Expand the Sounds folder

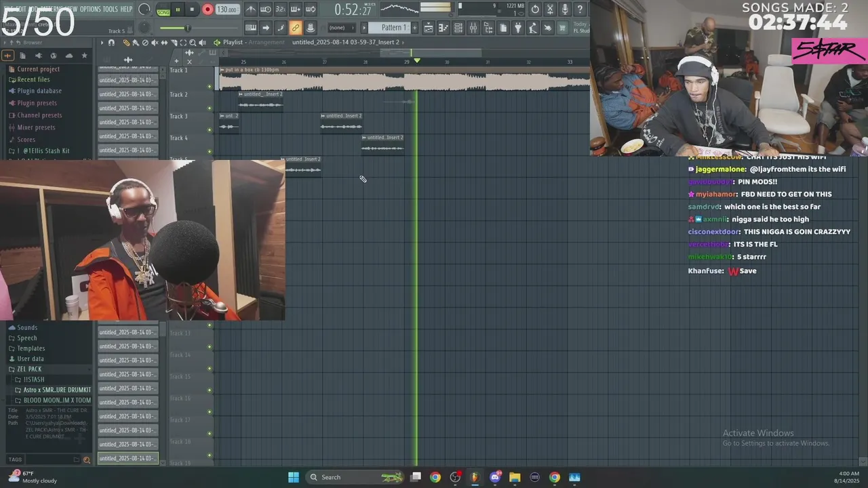[27, 327]
